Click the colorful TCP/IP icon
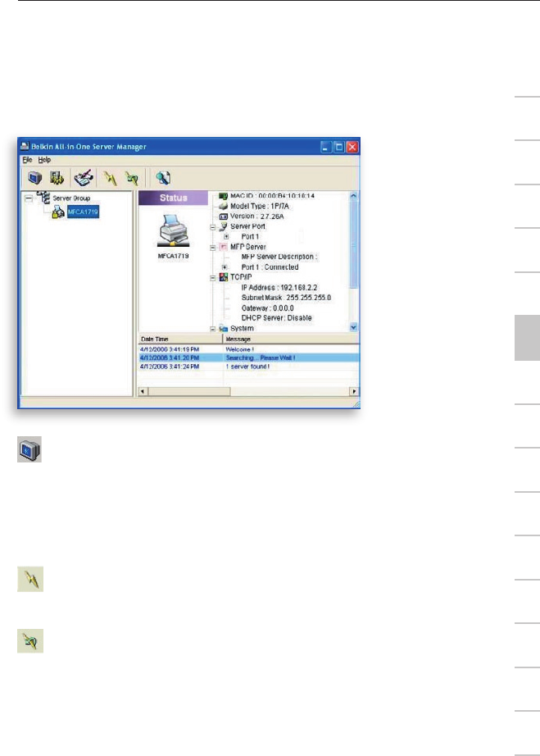 click(x=223, y=277)
